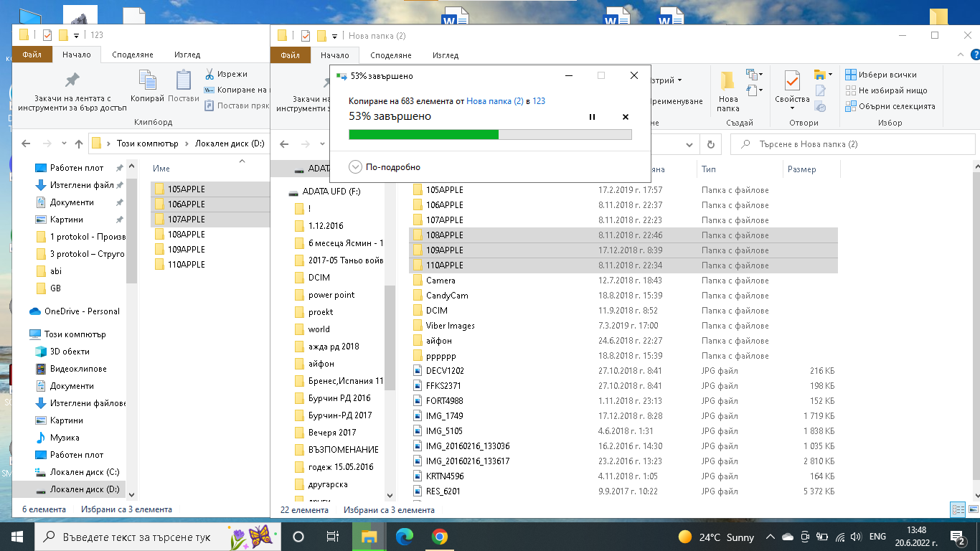
Task: Click history icon in Отвори group
Action: [x=821, y=107]
